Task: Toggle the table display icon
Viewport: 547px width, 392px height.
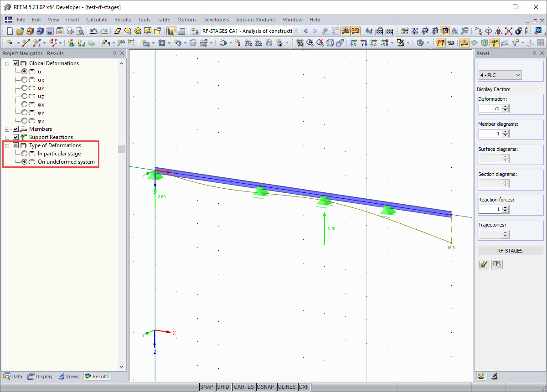Action: click(181, 31)
